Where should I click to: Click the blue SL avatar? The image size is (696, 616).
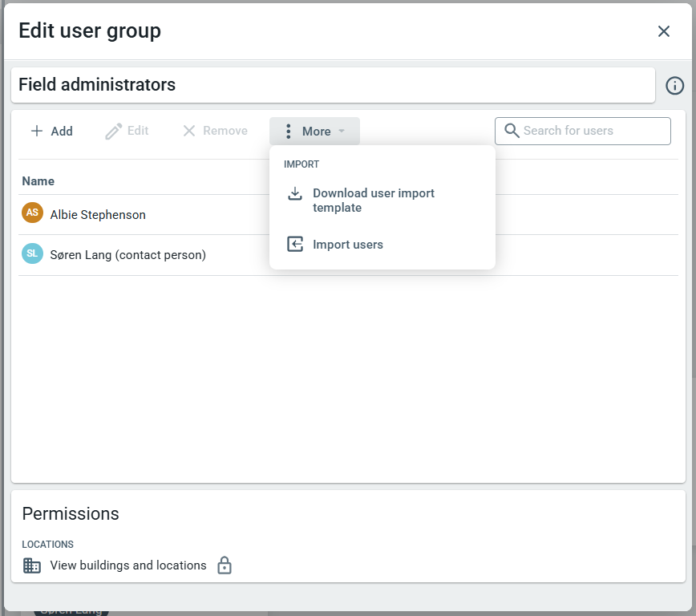(32, 254)
